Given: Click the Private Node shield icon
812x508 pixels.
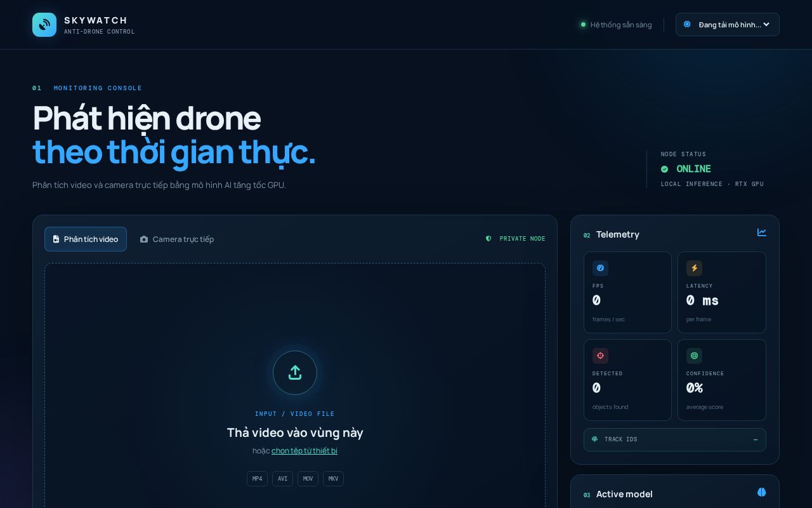Looking at the screenshot, I should click(x=488, y=239).
